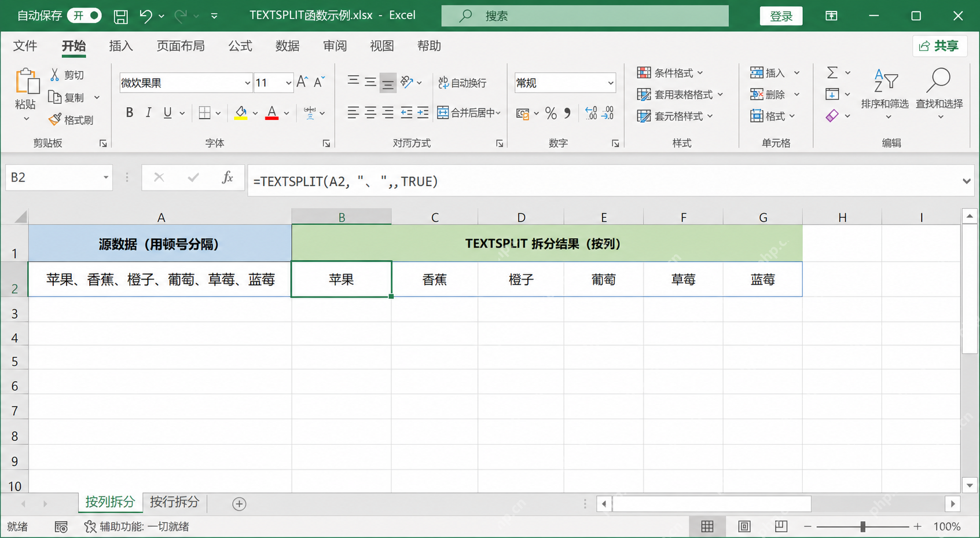The image size is (980, 538).
Task: Click AutoSum sigma icon
Action: (832, 73)
